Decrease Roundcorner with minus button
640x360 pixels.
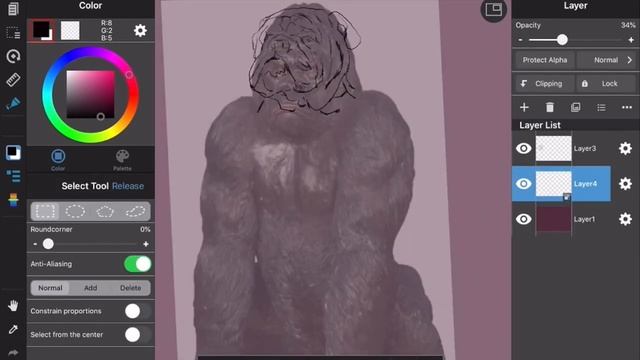(x=35, y=244)
